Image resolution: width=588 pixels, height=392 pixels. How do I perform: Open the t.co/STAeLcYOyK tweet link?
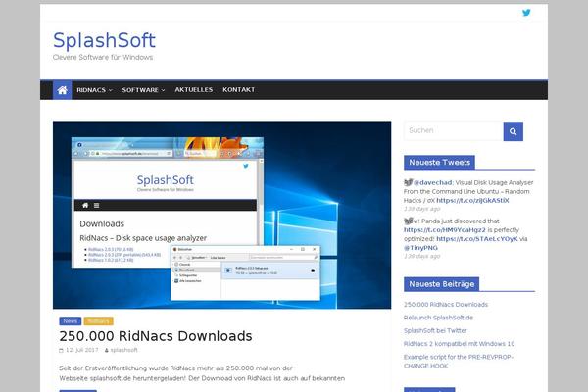click(477, 239)
